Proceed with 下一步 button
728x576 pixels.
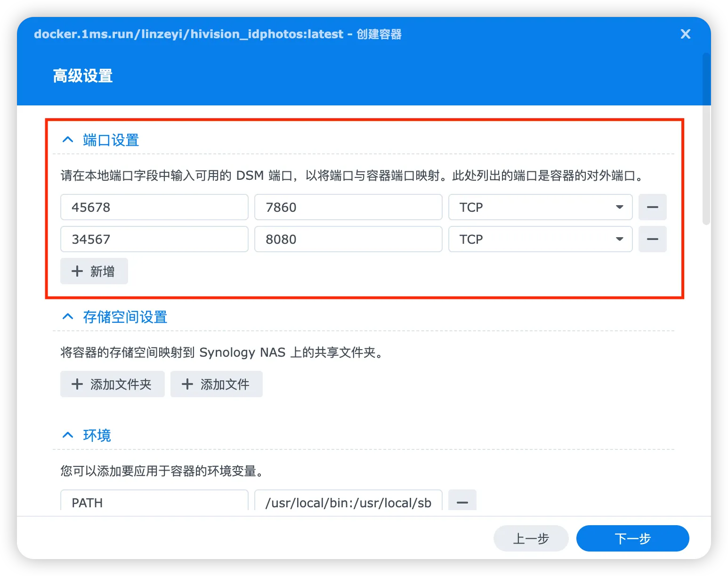[633, 538]
